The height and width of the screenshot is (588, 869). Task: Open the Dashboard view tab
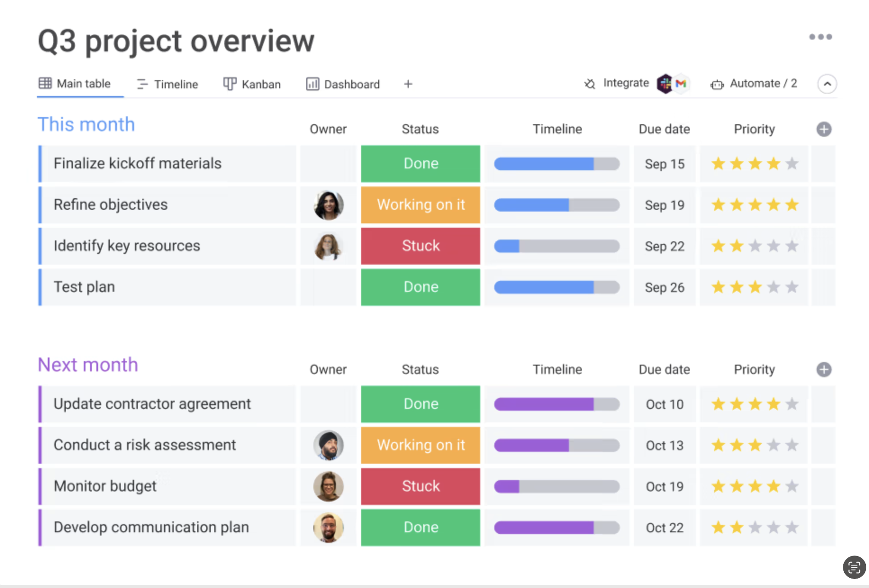343,84
